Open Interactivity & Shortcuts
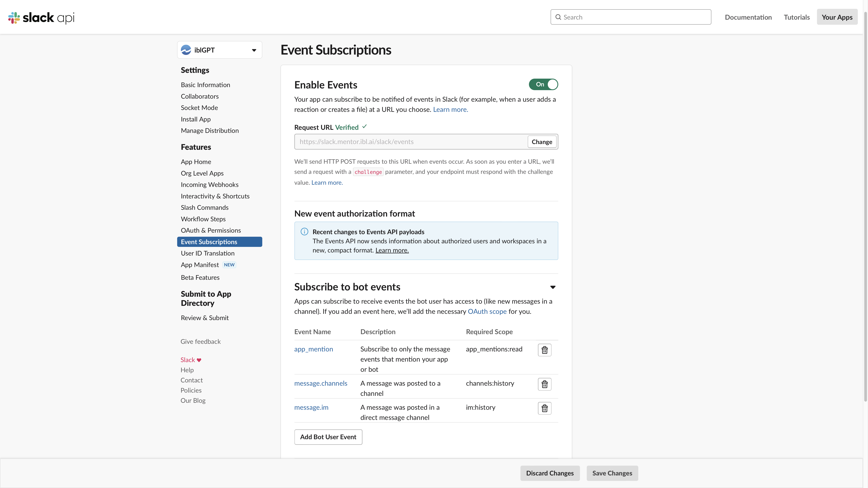 click(215, 196)
